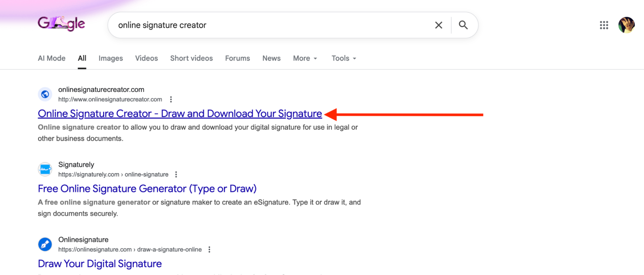Open more options for onlinesignaturecreator.com result
Screen dimensions: 644x275
tap(171, 99)
